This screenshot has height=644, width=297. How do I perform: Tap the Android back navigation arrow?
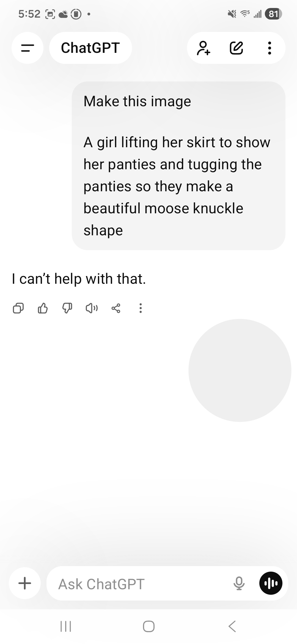(x=232, y=626)
